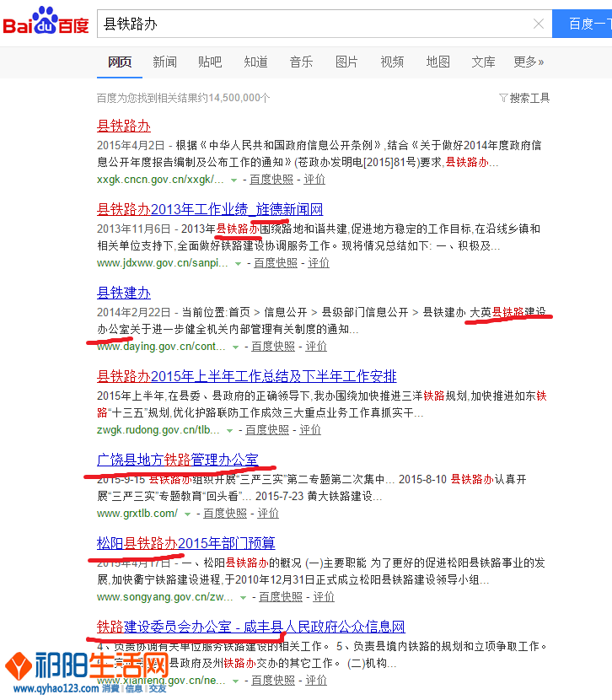Expand dropdown arrow next to www.daying.gov.cn URL

click(235, 347)
